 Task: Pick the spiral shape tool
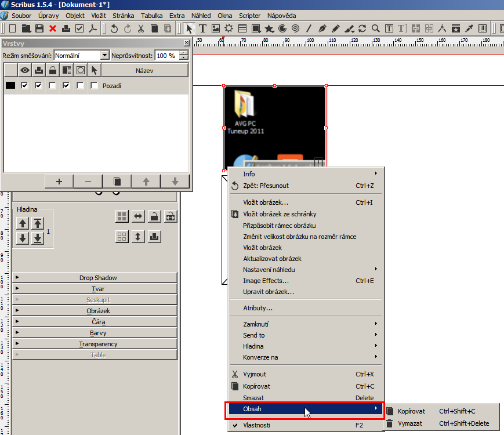(295, 28)
